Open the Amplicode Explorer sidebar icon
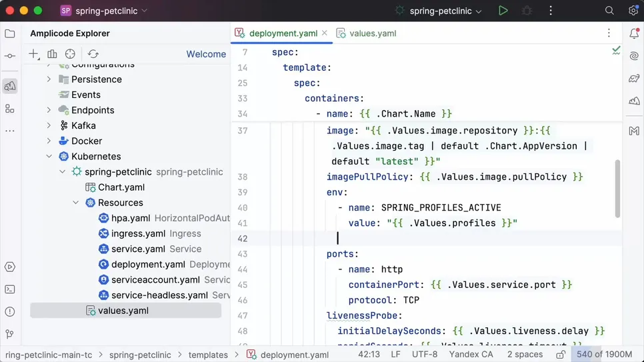Screen dimensions: 644x362 tap(10, 86)
